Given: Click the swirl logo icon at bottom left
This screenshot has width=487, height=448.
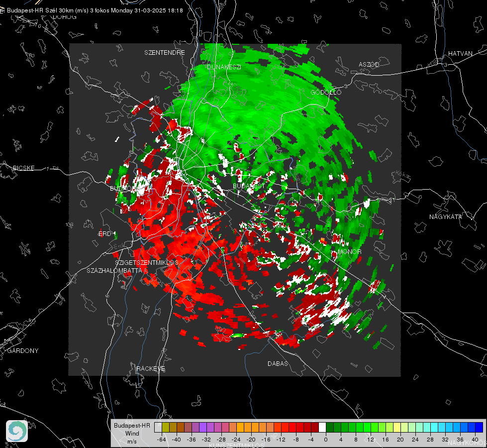Looking at the screenshot, I should [x=17, y=431].
